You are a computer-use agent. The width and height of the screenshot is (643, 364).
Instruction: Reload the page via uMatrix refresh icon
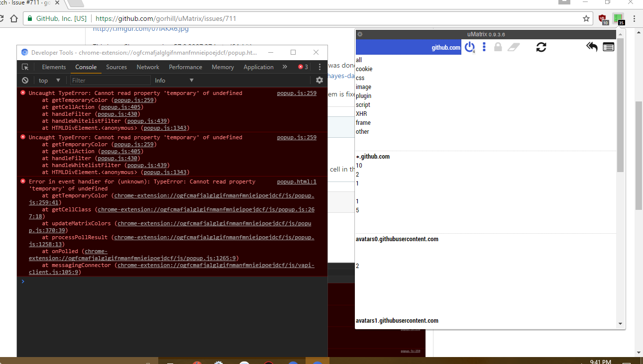click(x=541, y=47)
